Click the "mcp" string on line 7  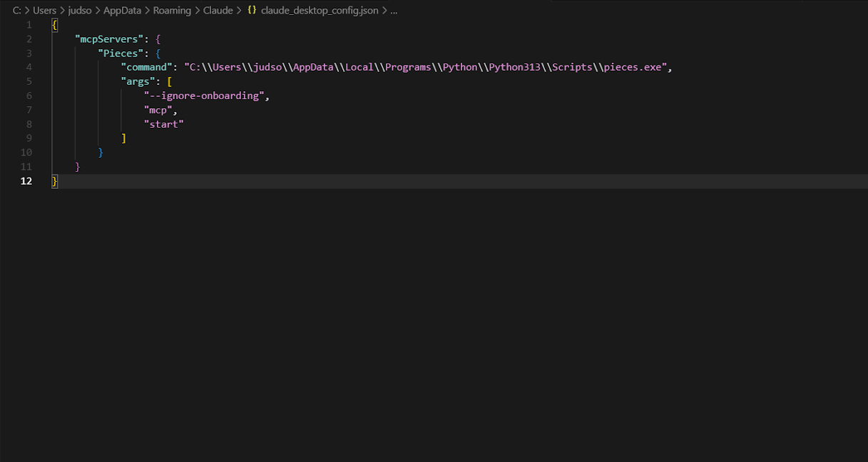tap(158, 111)
